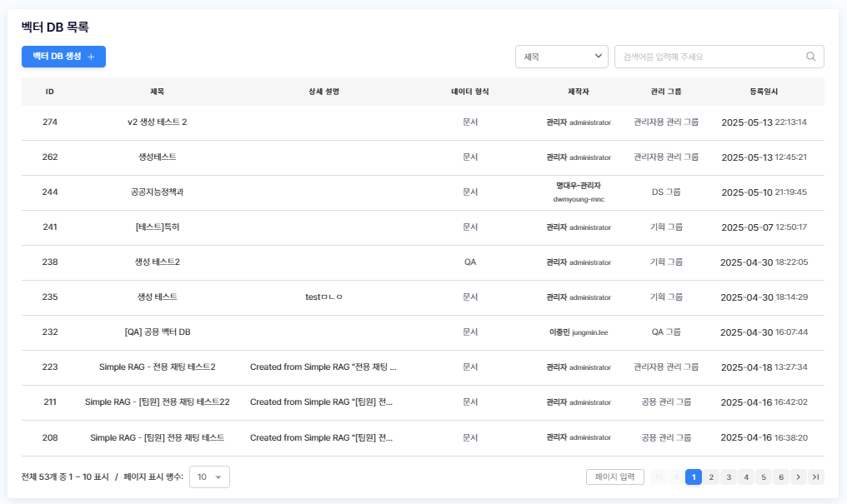Open Simple RAG - 전용 채팅 테스트2 row
The width and height of the screenshot is (847, 504).
[x=157, y=367]
